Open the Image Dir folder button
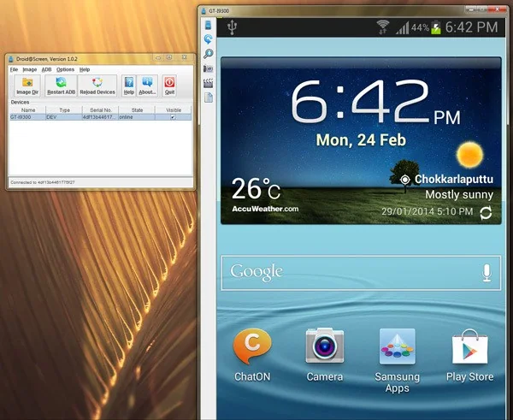The width and height of the screenshot is (513, 420). point(27,86)
